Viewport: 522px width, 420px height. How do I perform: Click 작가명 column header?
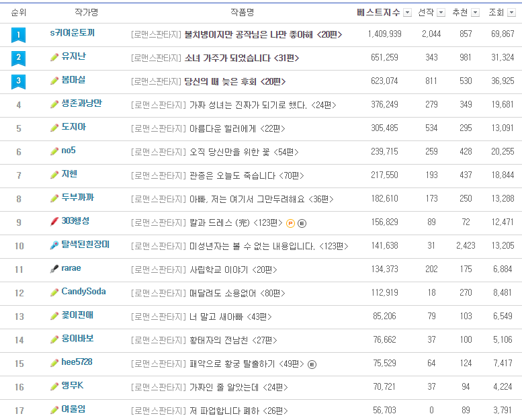tap(86, 13)
